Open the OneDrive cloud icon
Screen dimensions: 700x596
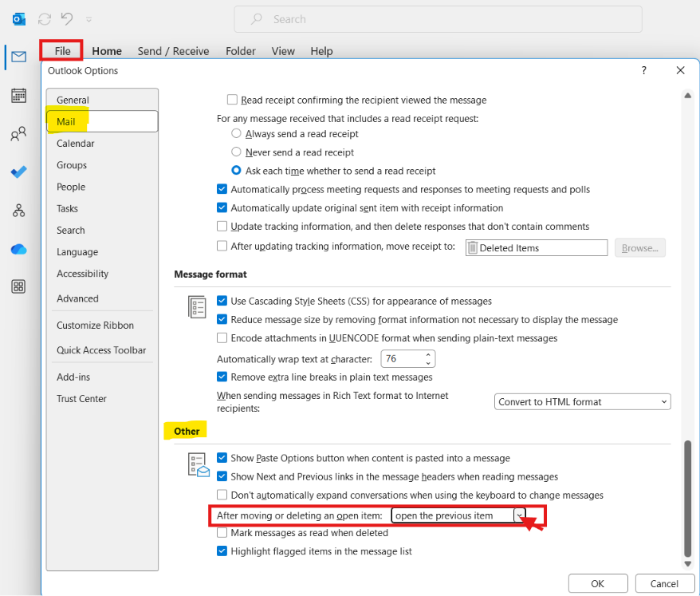[19, 249]
